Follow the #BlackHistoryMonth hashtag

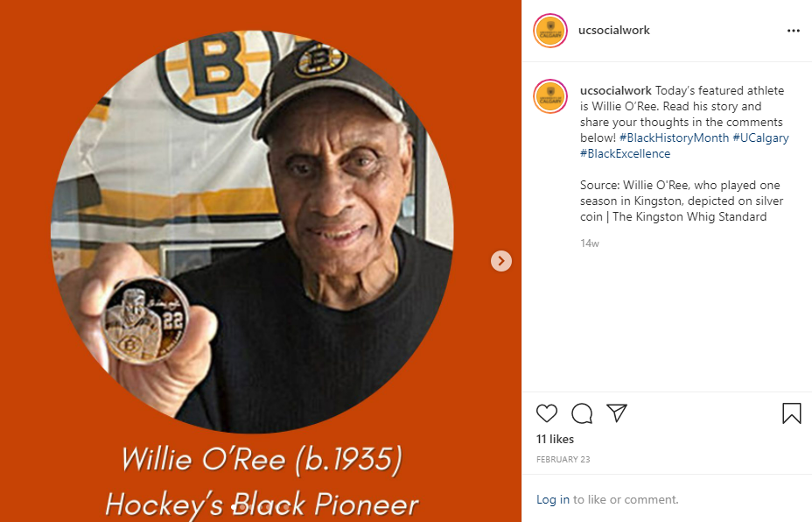pos(674,138)
